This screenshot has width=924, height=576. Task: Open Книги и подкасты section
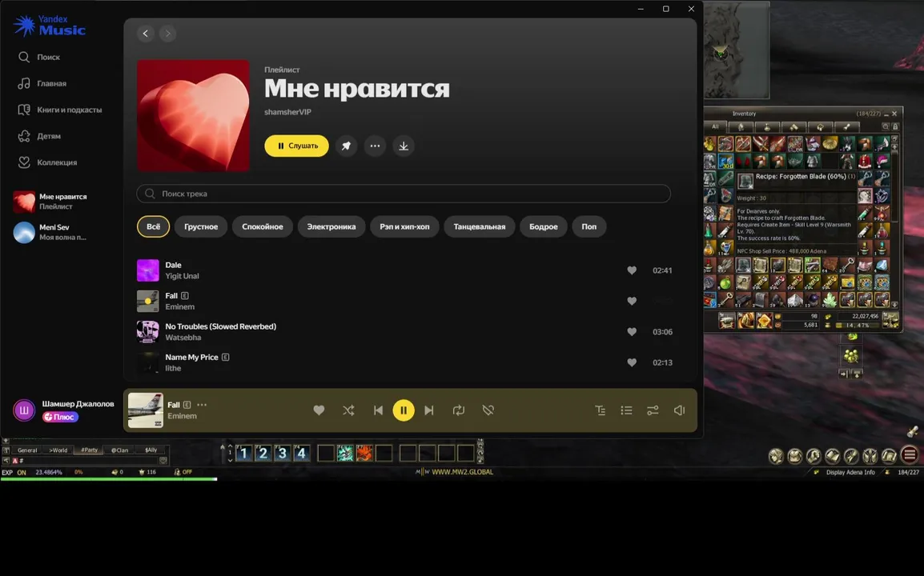pos(59,110)
